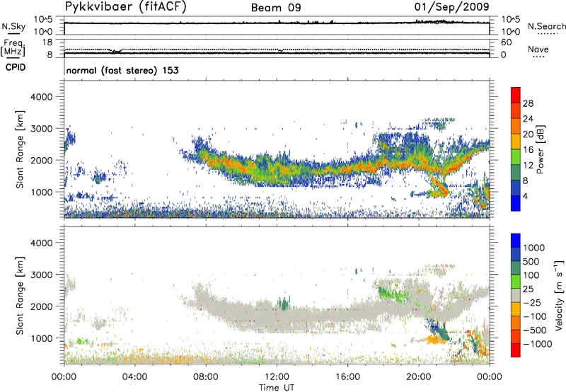Select the Time UT axis title
The width and height of the screenshot is (566, 392).
tap(277, 388)
